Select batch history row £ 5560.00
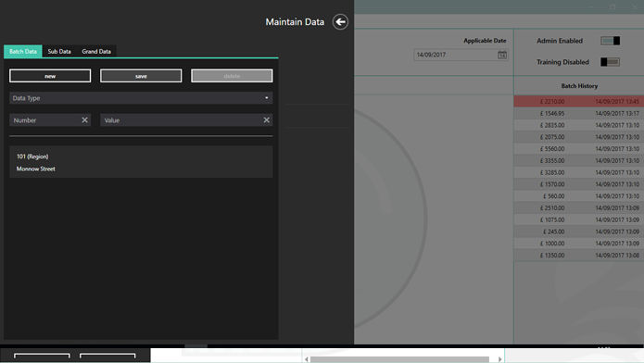The height and width of the screenshot is (363, 644). [579, 149]
